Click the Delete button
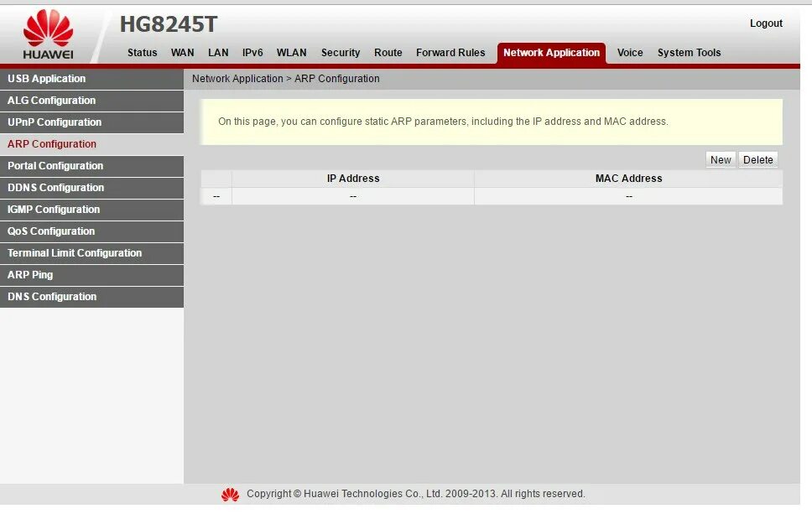Viewport: 812px width, 519px height. pyautogui.click(x=758, y=160)
